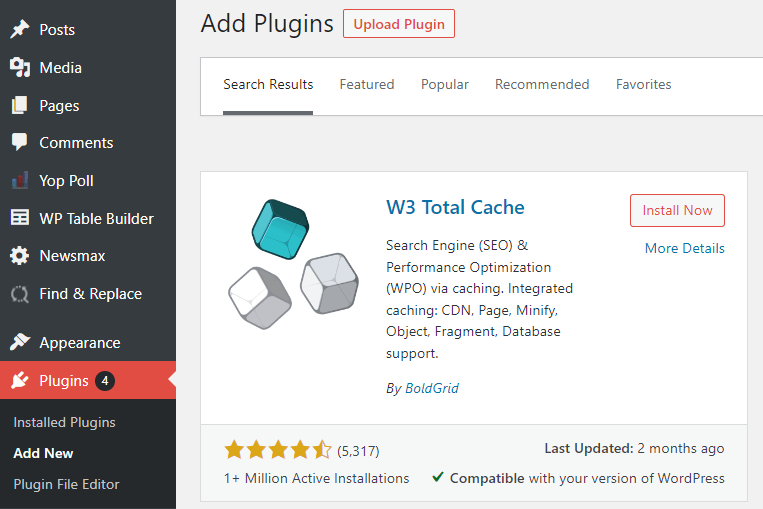Image resolution: width=763 pixels, height=509 pixels.
Task: Switch to the Recommended tab
Action: pyautogui.click(x=542, y=84)
